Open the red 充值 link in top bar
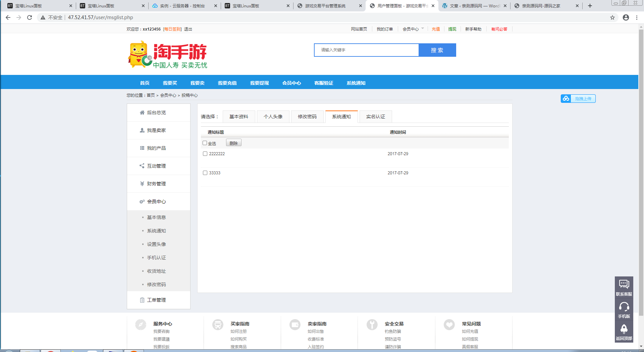Viewport: 644px width, 352px height. [436, 29]
